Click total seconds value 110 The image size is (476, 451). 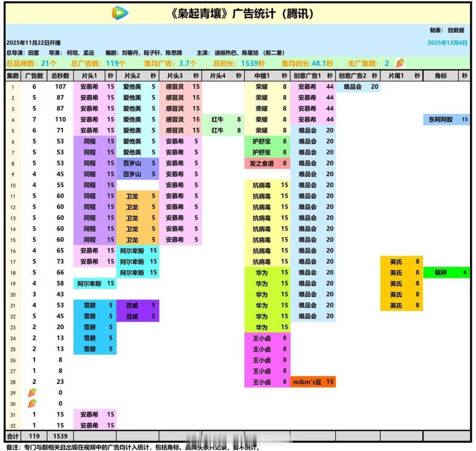pyautogui.click(x=60, y=119)
